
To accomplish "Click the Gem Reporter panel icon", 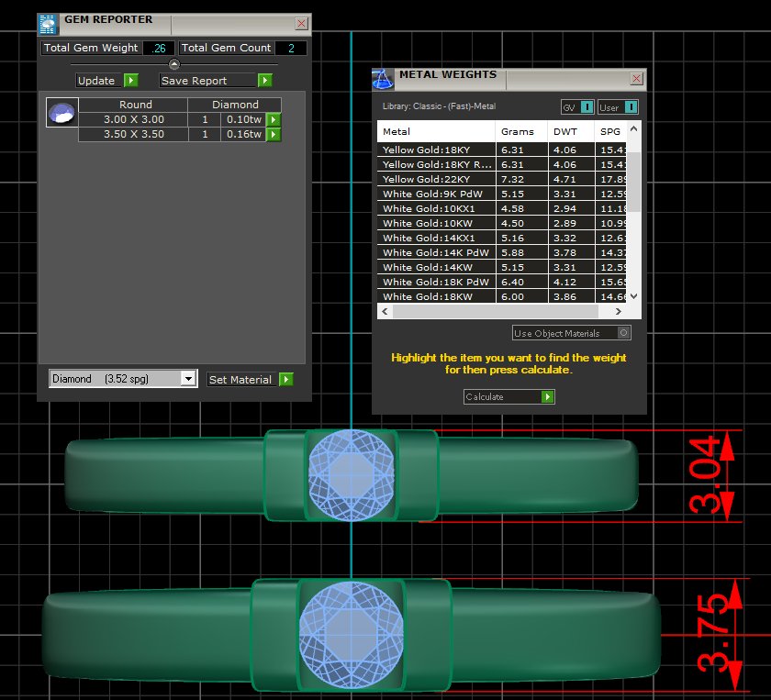I will [x=48, y=25].
